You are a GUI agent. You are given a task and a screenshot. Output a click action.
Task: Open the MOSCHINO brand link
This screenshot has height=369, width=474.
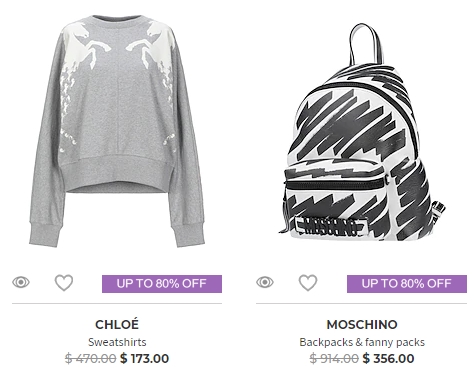(x=362, y=324)
